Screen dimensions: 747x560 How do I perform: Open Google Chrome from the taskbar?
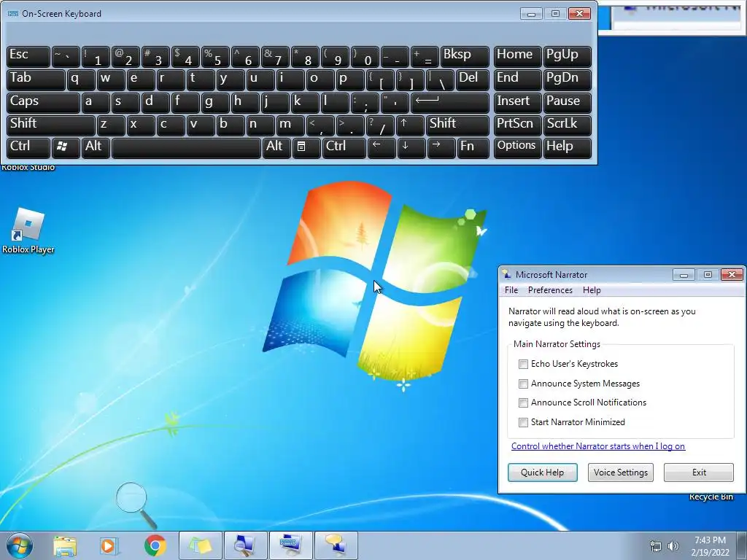pos(155,545)
